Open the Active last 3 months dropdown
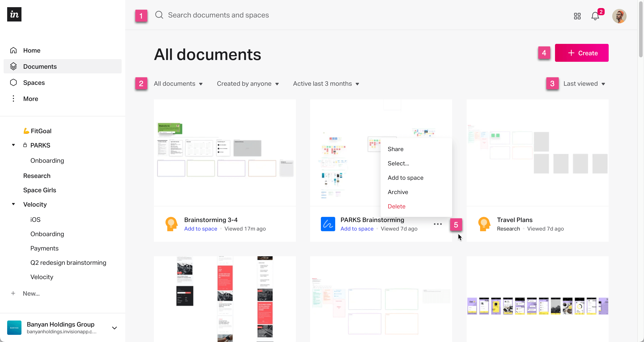644x342 pixels. click(x=326, y=83)
